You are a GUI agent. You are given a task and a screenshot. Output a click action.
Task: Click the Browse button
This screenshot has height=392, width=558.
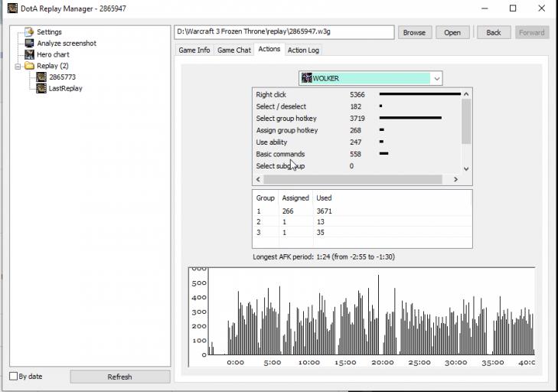(414, 32)
